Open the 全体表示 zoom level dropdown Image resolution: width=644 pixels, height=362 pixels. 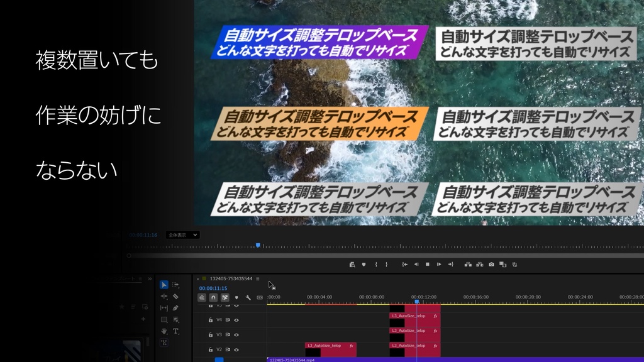pyautogui.click(x=182, y=234)
